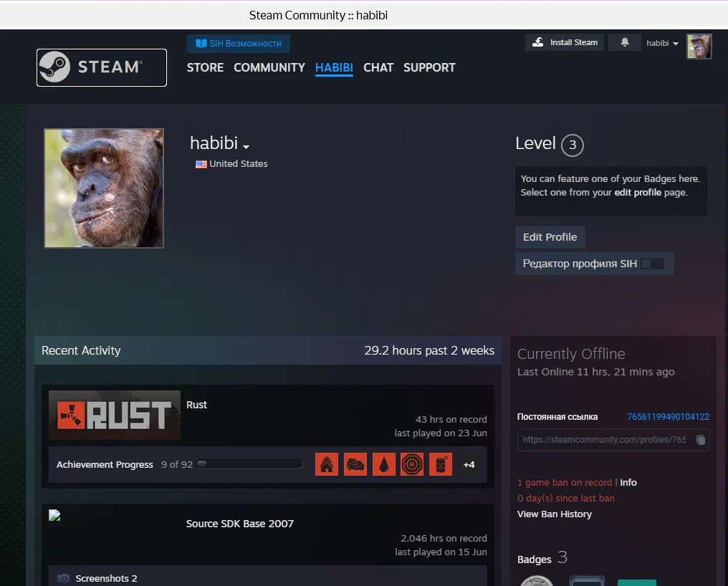
Task: Open the game ban Info link
Action: [628, 482]
